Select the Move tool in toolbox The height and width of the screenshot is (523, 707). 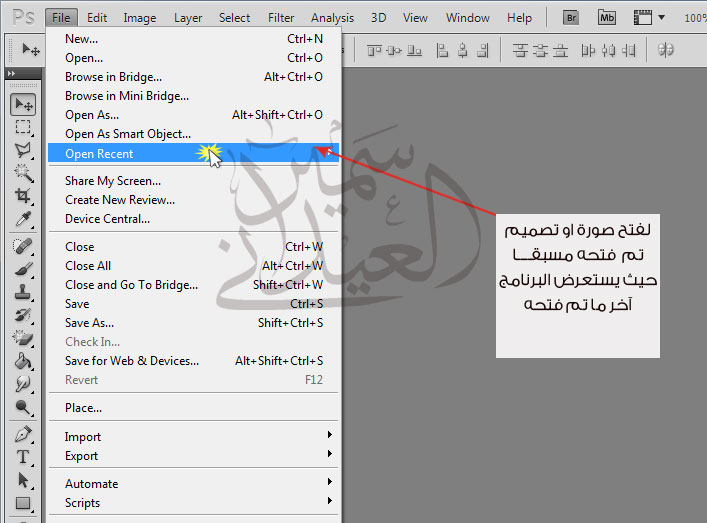(23, 105)
